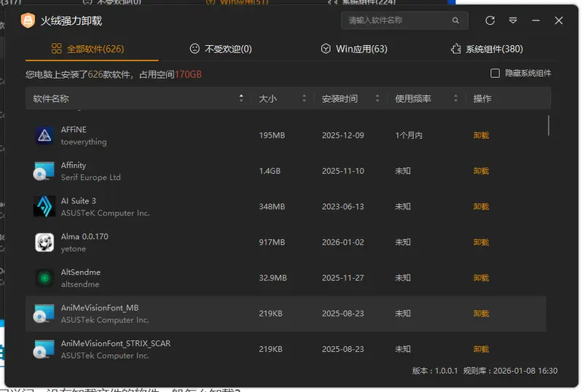
Task: Switch to 系统组件(380) tab
Action: tap(487, 49)
